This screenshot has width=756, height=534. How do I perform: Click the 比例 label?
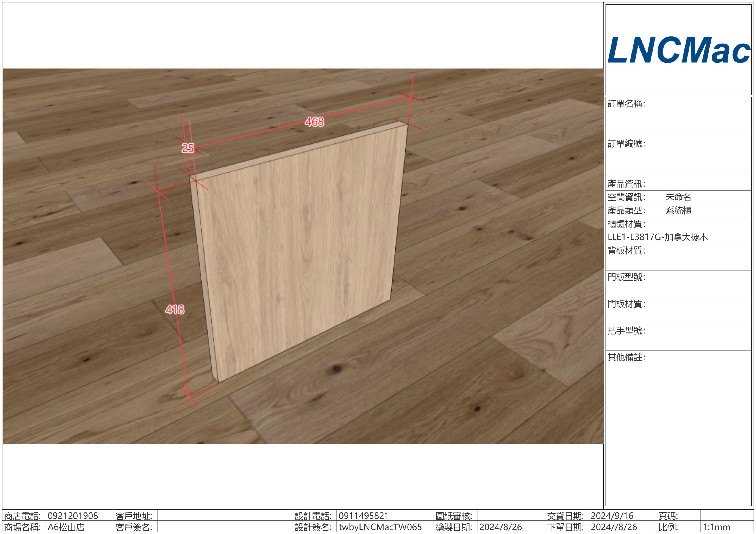coord(668,527)
